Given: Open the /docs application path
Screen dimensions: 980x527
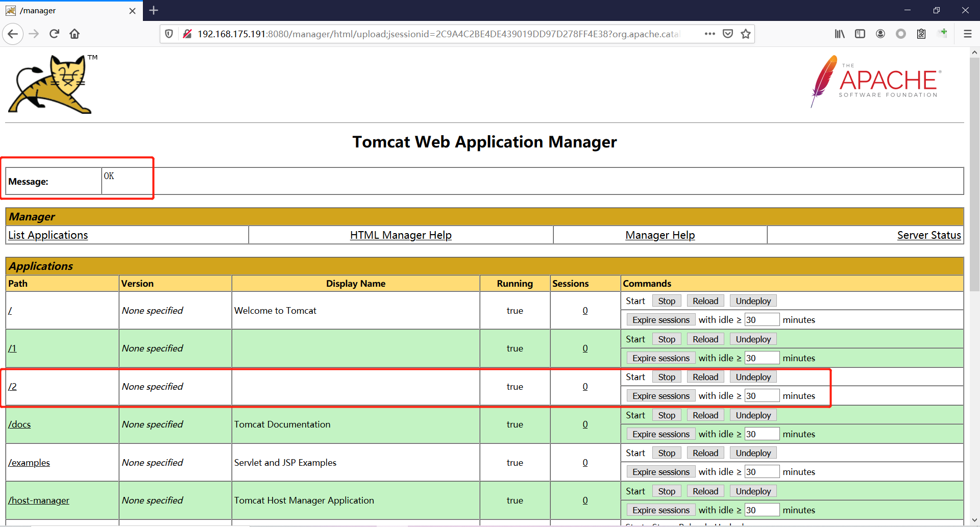Looking at the screenshot, I should [x=19, y=424].
